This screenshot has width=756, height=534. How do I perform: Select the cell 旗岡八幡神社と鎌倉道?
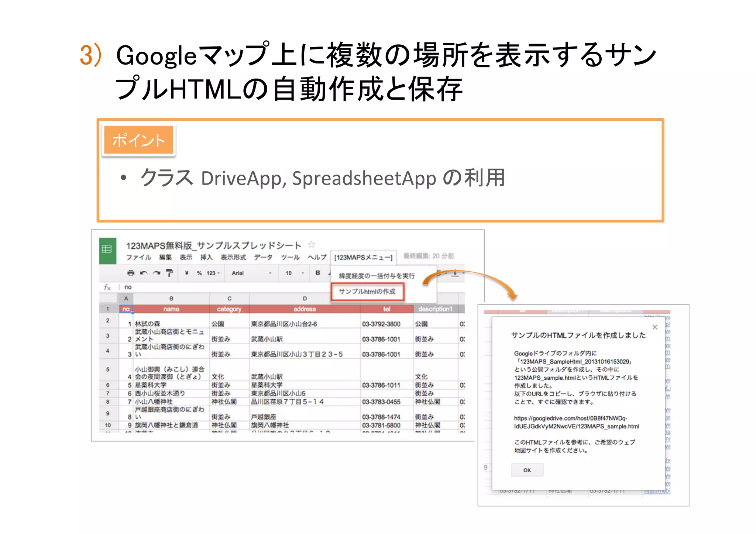coord(171,425)
